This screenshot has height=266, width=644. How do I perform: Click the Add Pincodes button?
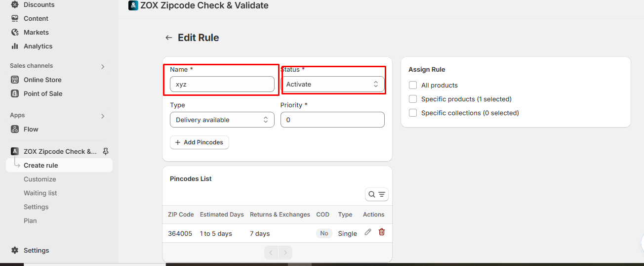tap(199, 142)
